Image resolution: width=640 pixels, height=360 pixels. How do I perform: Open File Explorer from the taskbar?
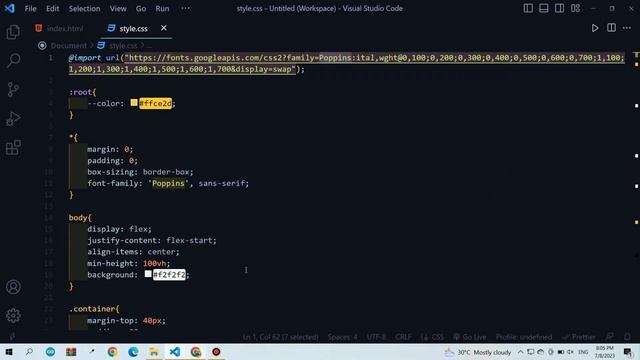(154, 352)
